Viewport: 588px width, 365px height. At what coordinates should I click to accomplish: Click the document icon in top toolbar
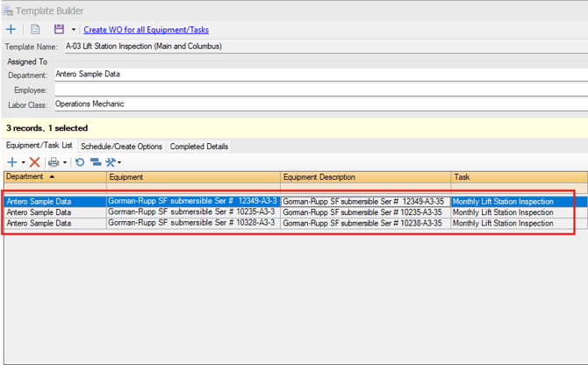click(36, 30)
